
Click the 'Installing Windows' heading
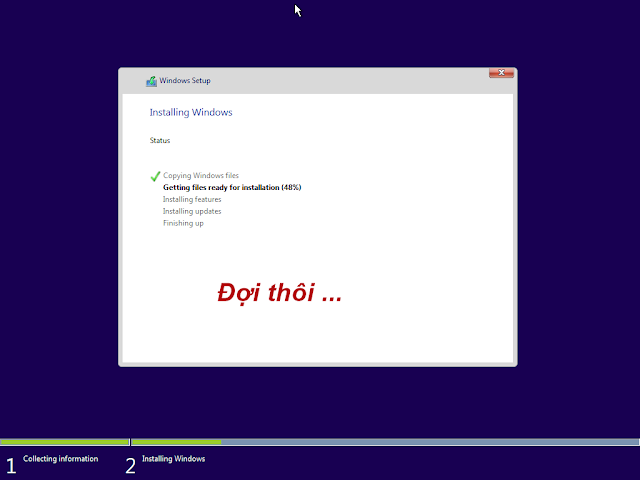191,112
